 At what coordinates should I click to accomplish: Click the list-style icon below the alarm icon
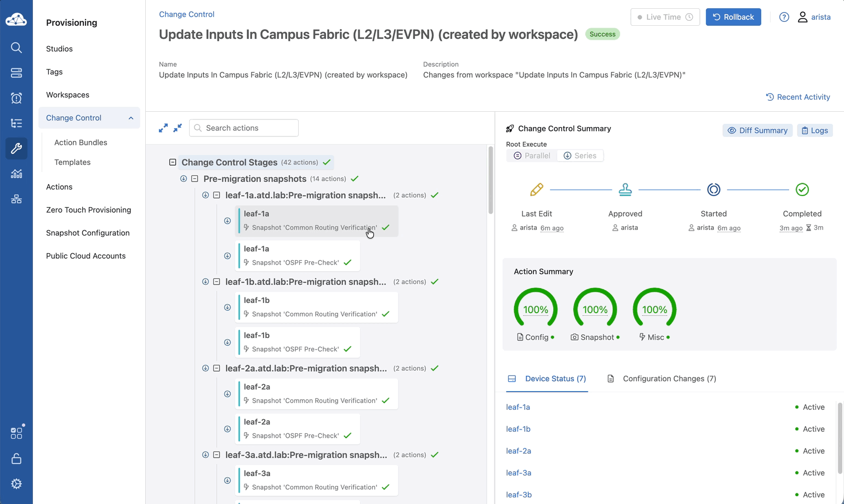click(16, 123)
